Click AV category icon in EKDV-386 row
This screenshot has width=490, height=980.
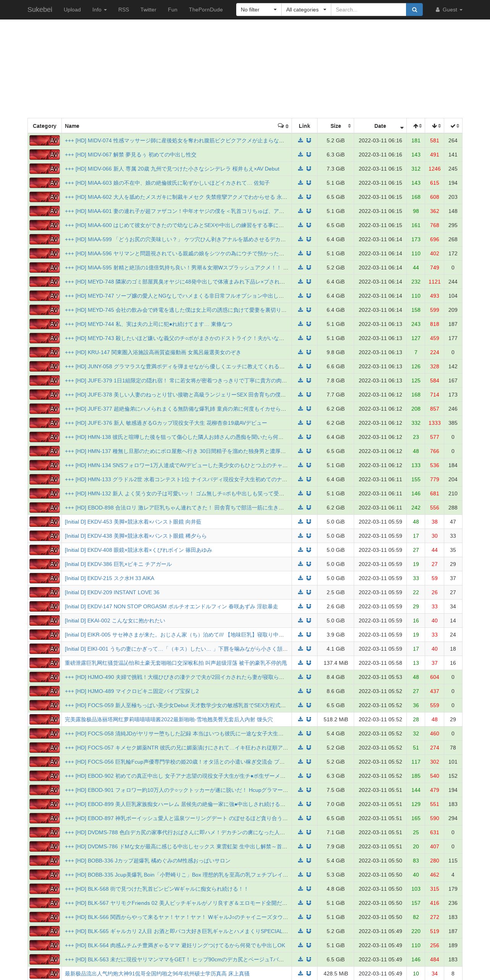[45, 564]
